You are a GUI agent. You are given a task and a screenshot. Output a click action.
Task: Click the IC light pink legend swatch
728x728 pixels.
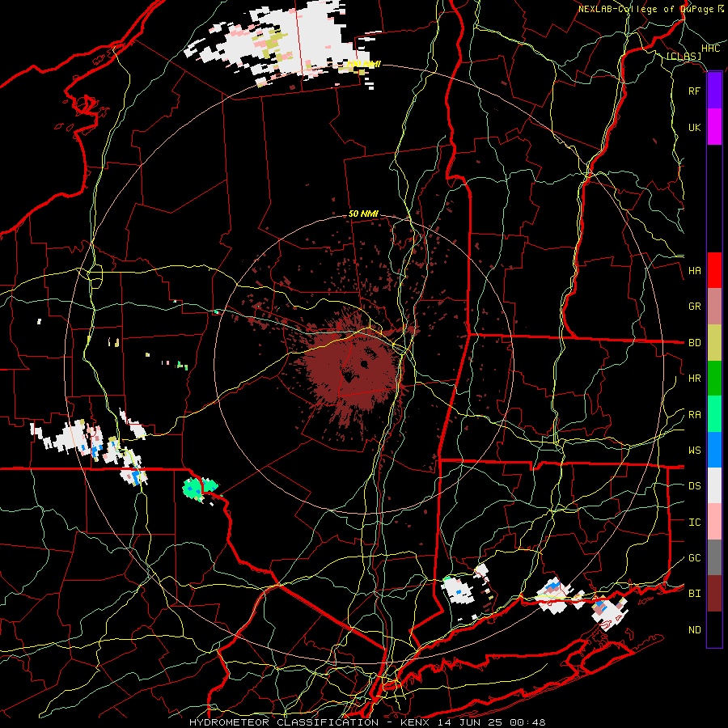point(714,522)
